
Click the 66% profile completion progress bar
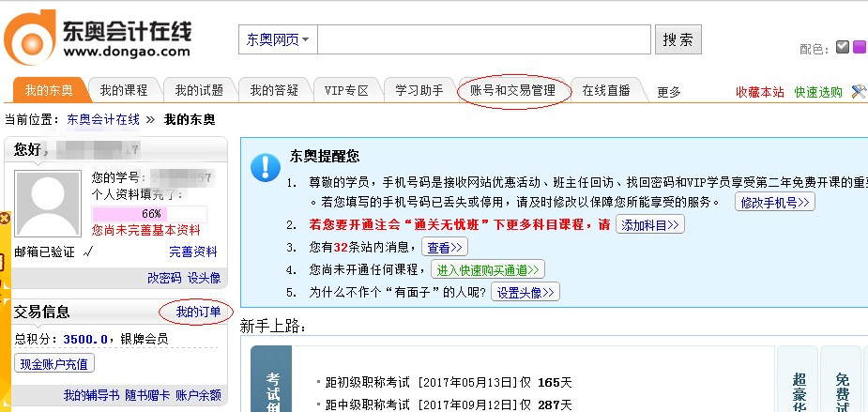(x=149, y=214)
